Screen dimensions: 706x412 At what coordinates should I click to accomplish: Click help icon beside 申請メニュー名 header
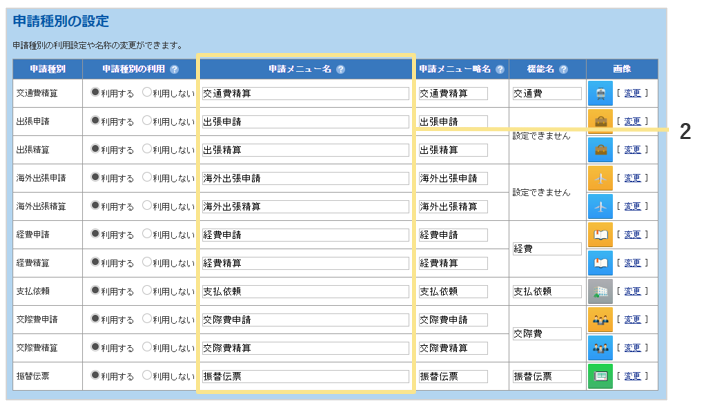341,69
